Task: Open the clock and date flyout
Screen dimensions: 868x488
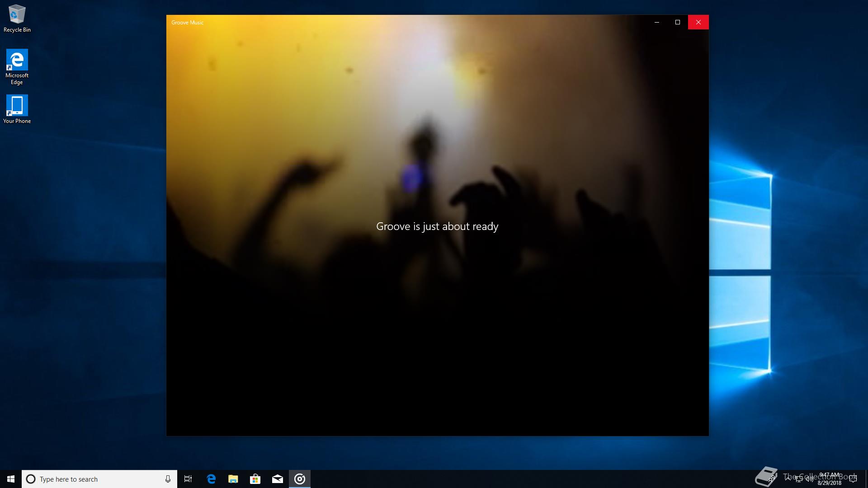Action: (830, 479)
